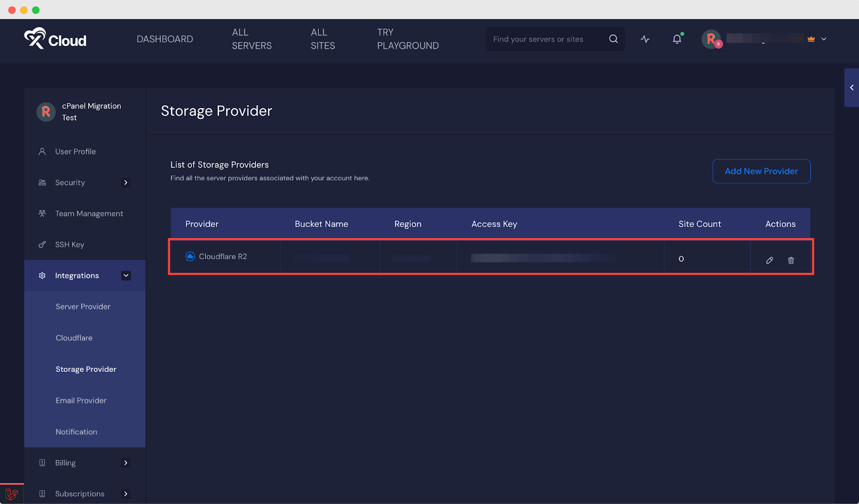This screenshot has height=504, width=859.
Task: Click the User Profile person icon
Action: point(42,151)
